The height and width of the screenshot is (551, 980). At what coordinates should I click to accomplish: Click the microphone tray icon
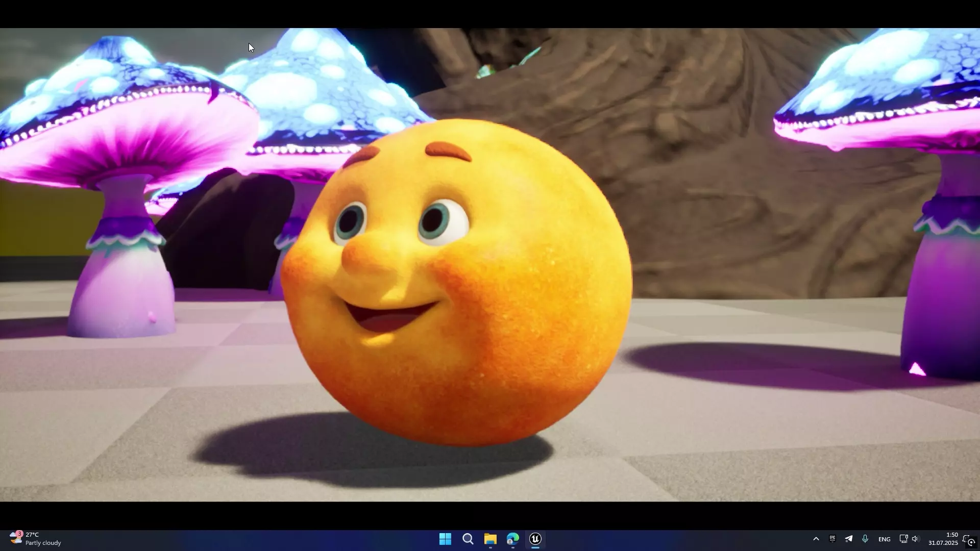click(x=865, y=539)
